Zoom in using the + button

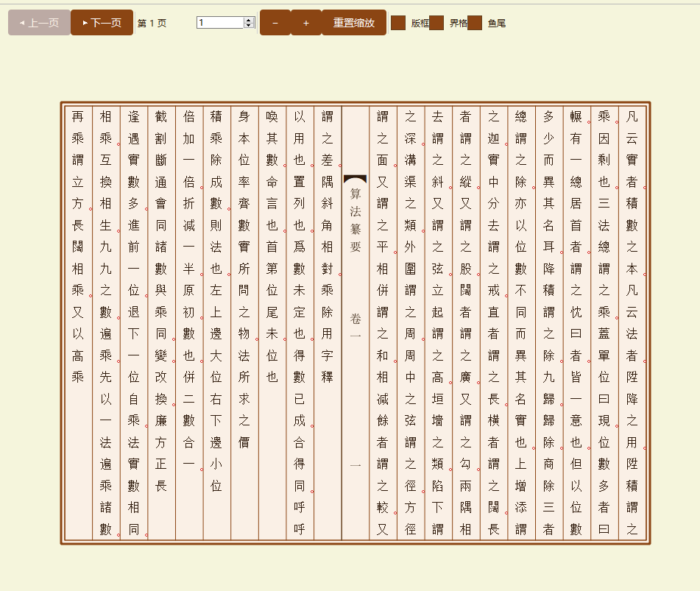[306, 22]
